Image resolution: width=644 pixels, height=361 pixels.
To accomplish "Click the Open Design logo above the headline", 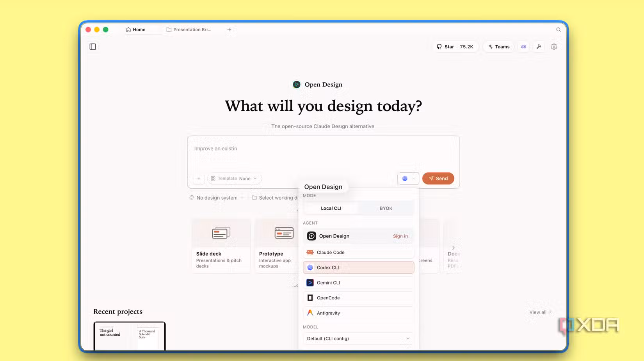I will pyautogui.click(x=297, y=85).
